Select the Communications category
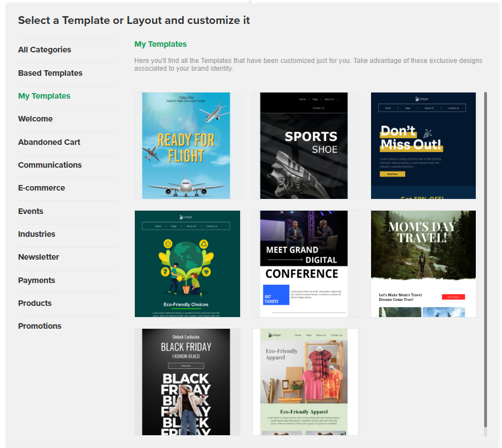The width and height of the screenshot is (502, 448). point(50,165)
